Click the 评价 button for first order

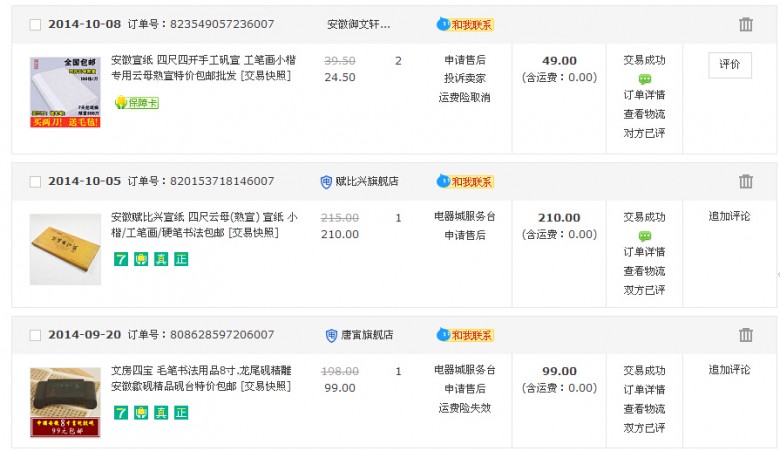[x=730, y=65]
